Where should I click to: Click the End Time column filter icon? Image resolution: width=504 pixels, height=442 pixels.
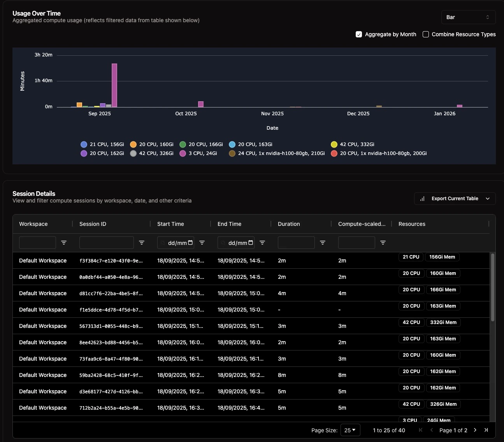pos(262,242)
